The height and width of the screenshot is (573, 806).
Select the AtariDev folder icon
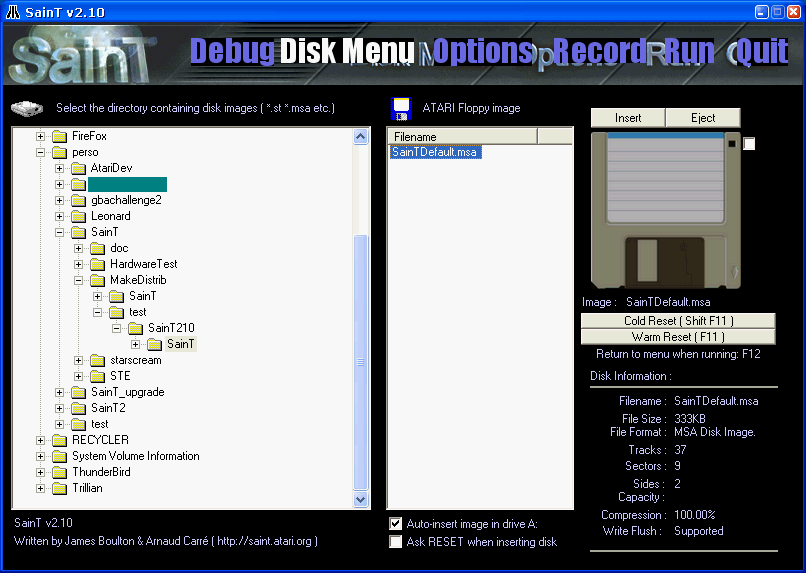tap(78, 168)
